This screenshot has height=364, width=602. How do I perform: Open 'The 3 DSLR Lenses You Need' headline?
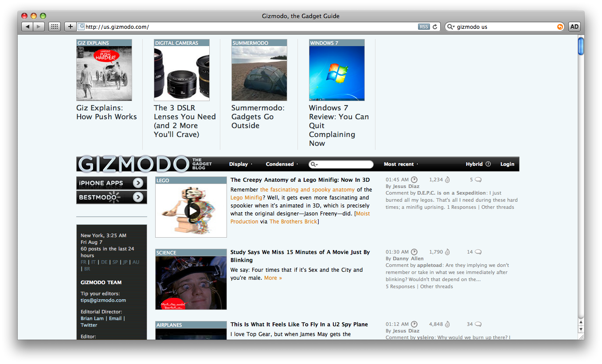(185, 121)
